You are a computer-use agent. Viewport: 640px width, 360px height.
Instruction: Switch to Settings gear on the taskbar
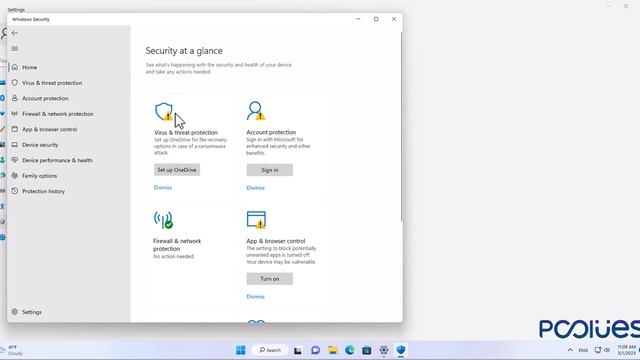[384, 350]
